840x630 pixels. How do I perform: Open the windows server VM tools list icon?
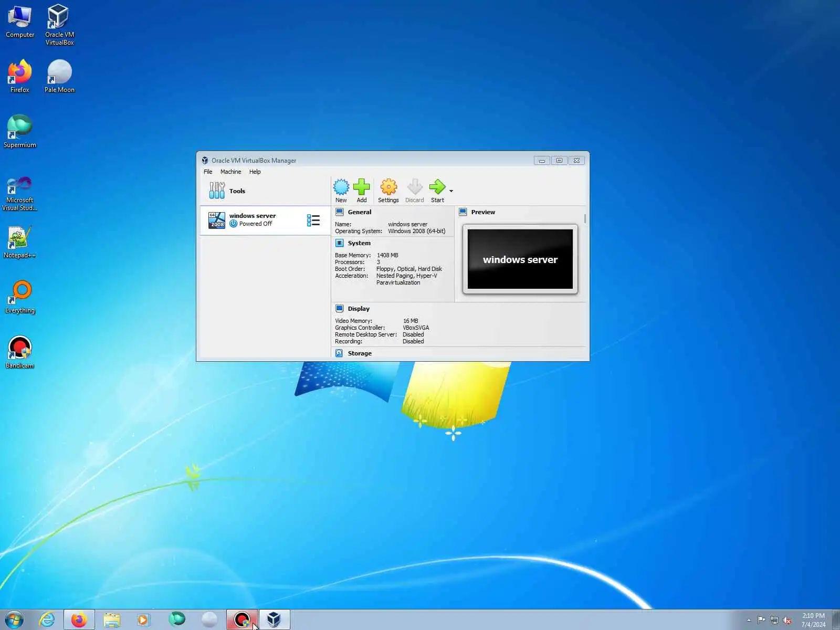tap(313, 220)
